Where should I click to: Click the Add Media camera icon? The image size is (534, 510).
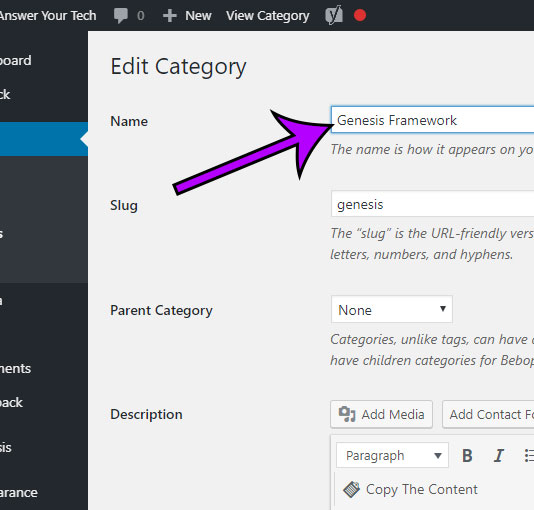coord(347,414)
